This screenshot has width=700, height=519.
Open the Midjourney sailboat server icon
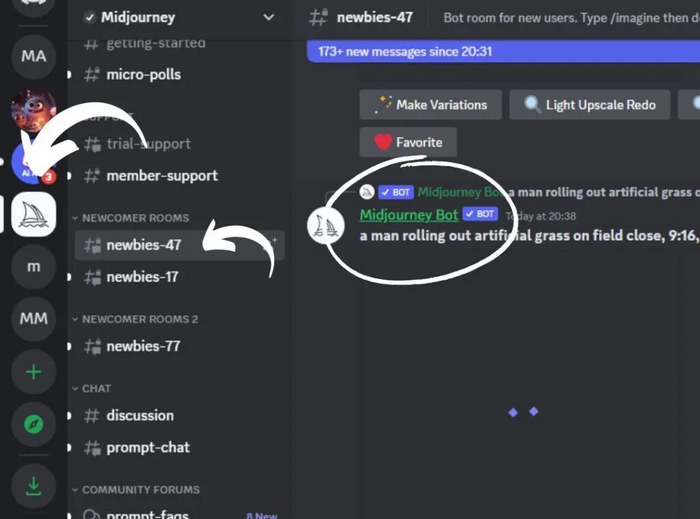point(33,214)
